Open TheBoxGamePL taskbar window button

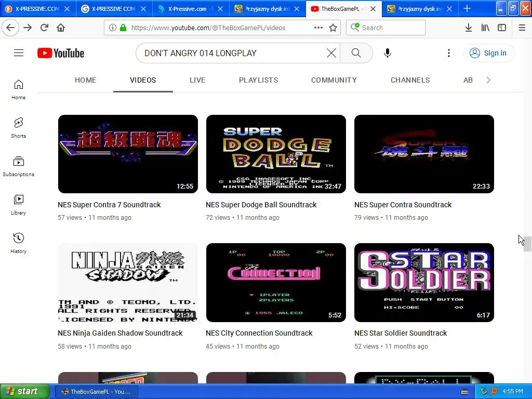[x=96, y=392]
